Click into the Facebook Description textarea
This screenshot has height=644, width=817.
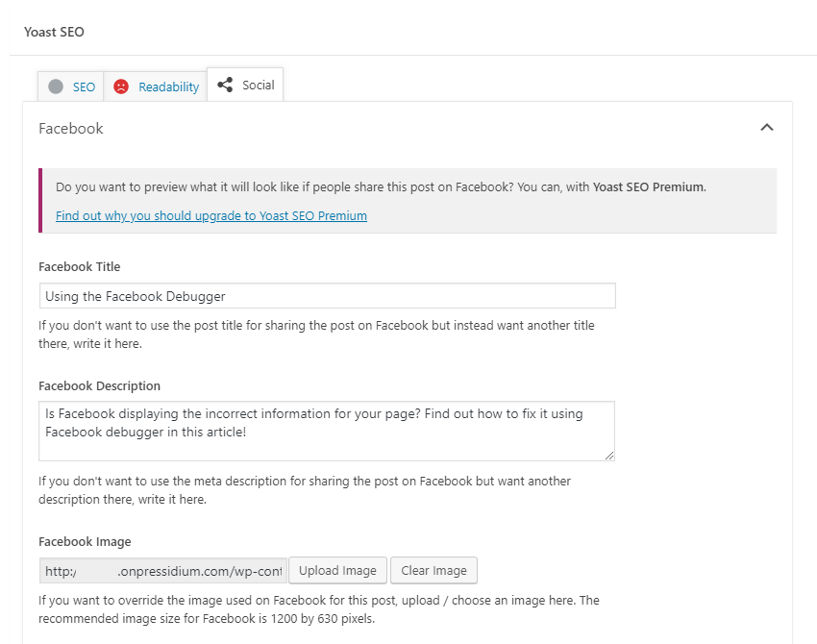point(327,431)
